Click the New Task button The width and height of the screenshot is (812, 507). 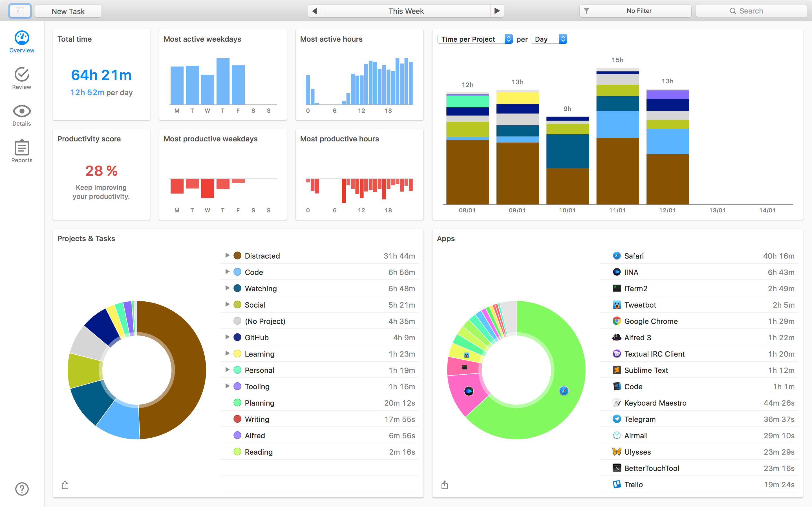point(68,11)
